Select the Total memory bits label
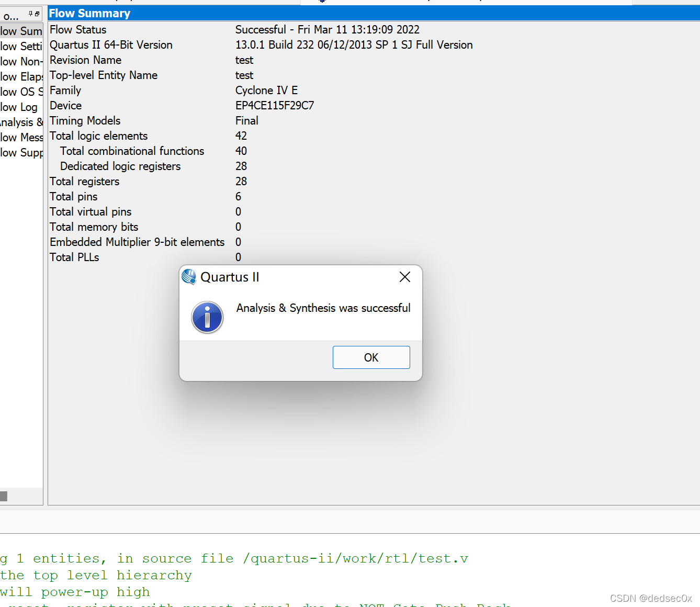The height and width of the screenshot is (607, 700). (x=94, y=227)
